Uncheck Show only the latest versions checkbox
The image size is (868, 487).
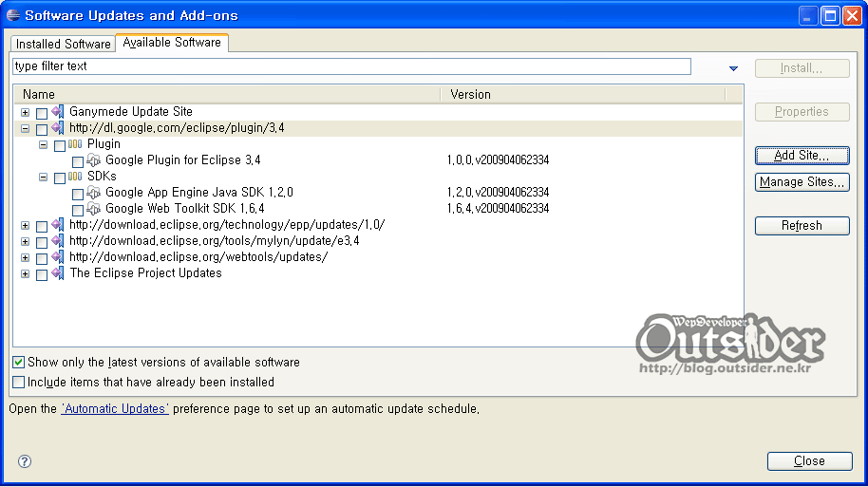pos(18,362)
